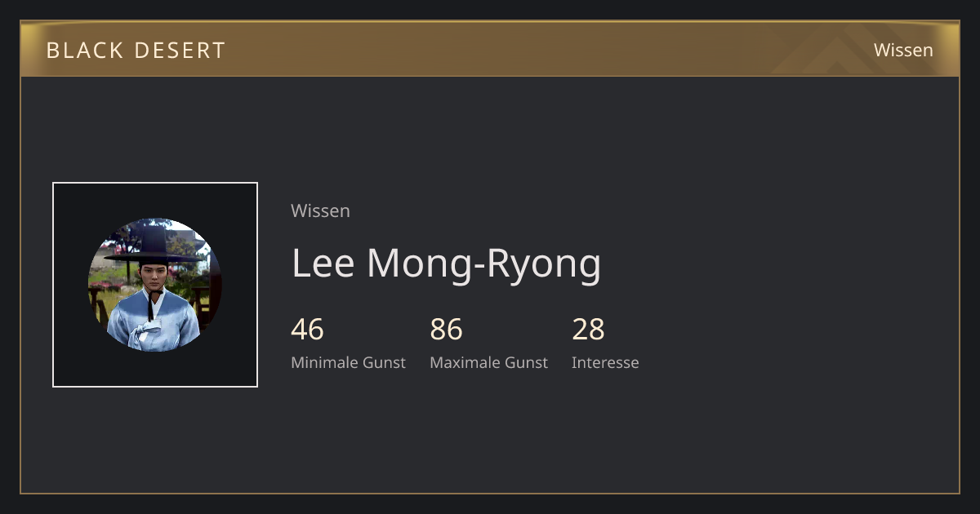Click the letter B in BLACK DESERT
980x514 pixels.
click(x=52, y=50)
